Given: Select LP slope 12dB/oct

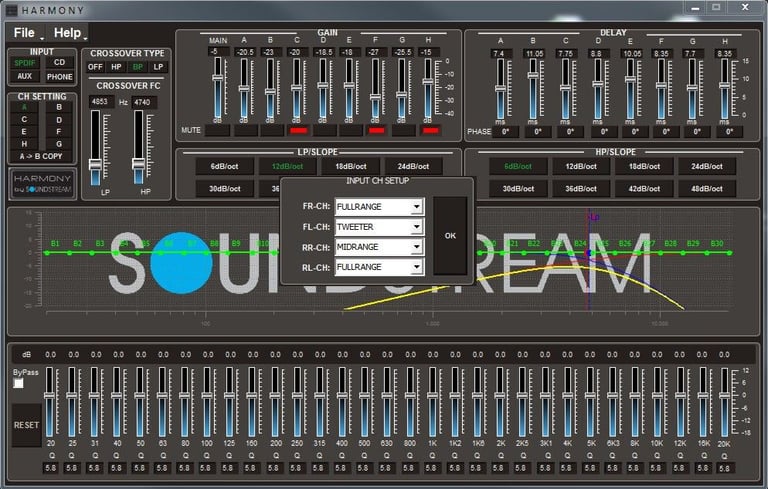Looking at the screenshot, I should tap(288, 167).
